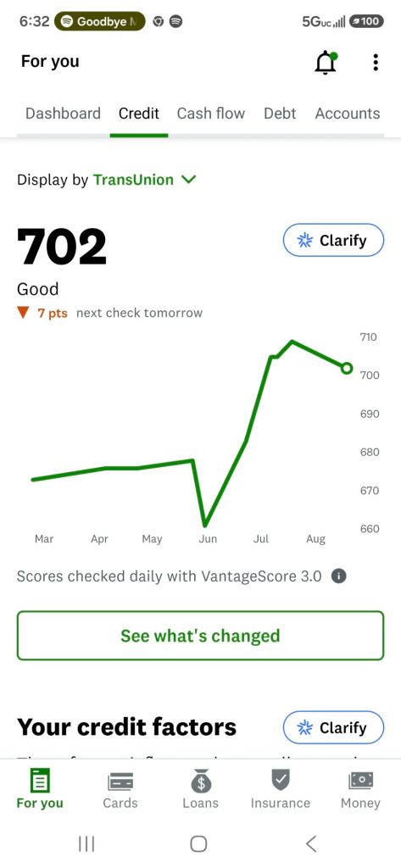Image resolution: width=401 pixels, height=868 pixels.
Task: Tap Clarify button beside Your credit factors
Action: [333, 727]
